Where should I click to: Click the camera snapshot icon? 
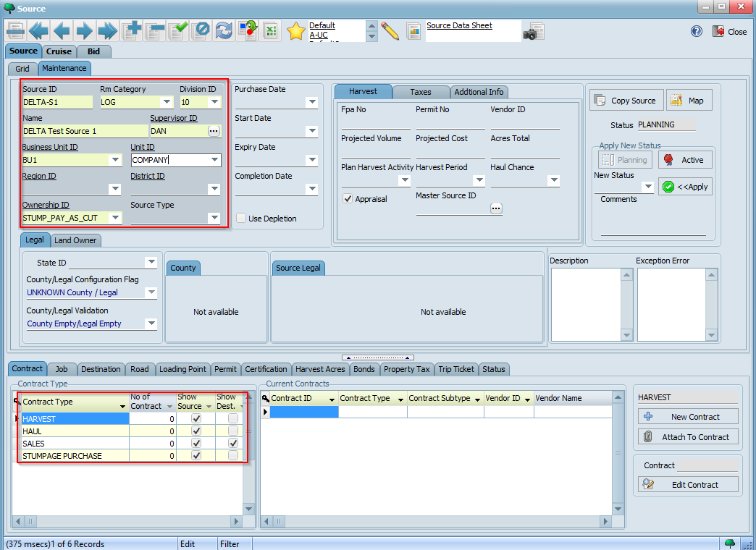point(534,32)
